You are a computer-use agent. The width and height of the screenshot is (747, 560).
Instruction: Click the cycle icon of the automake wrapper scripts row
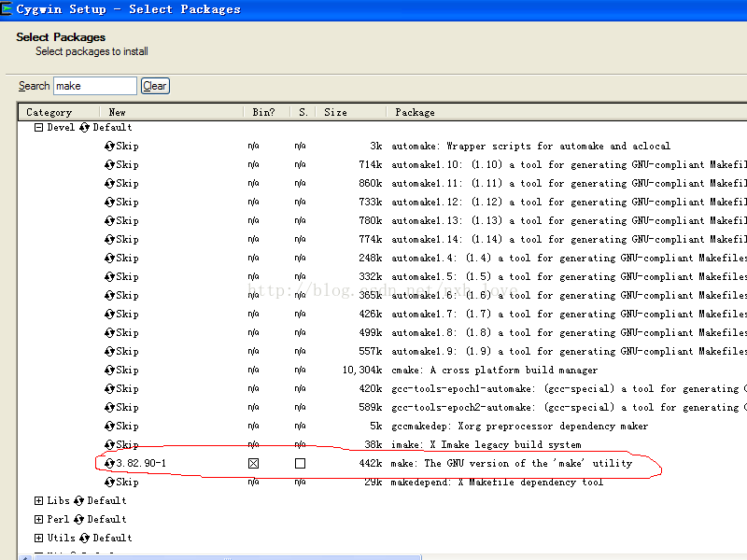pos(109,147)
